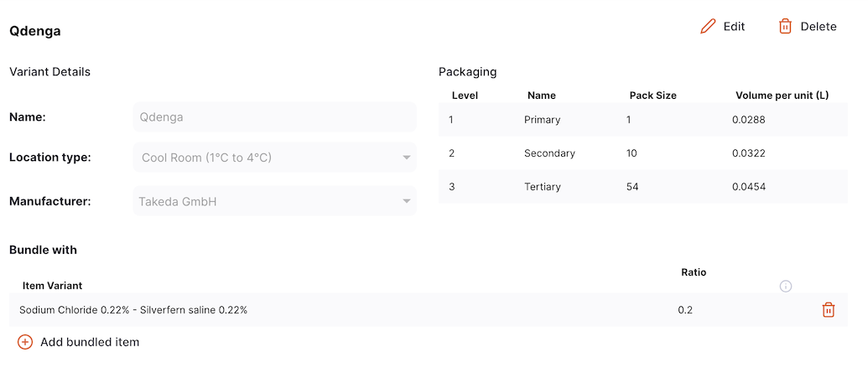Open the Location type dropdown
Image resolution: width=868 pixels, height=378 pixels.
[x=274, y=158]
